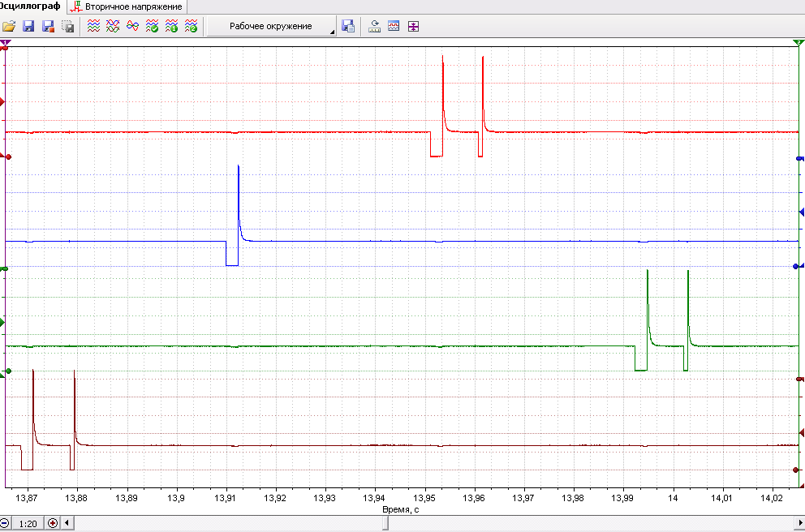Click the Время, с axis title
Screen dimensions: 805x532
tap(400, 509)
